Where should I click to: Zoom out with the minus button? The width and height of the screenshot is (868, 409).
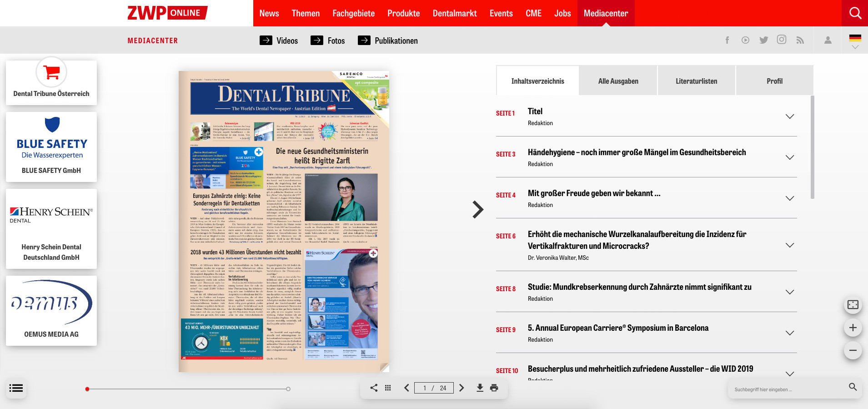[x=853, y=350]
